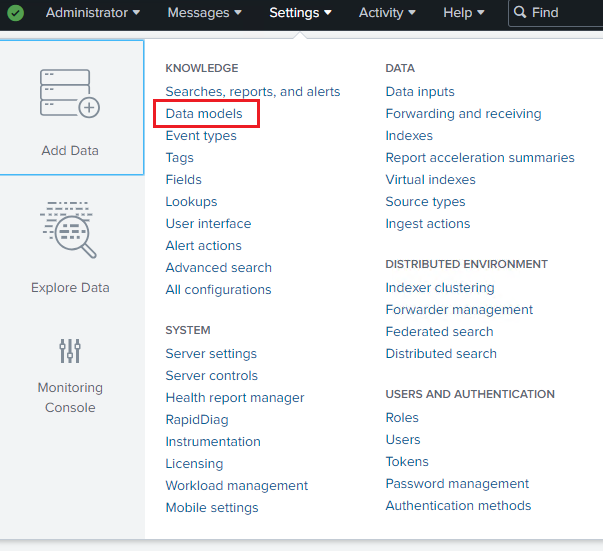
Task: Collapse the Settings dropdown menu
Action: 300,13
